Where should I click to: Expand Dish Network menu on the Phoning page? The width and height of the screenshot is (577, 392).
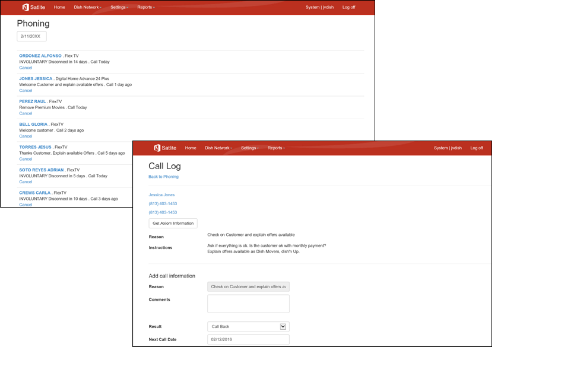pos(87,7)
